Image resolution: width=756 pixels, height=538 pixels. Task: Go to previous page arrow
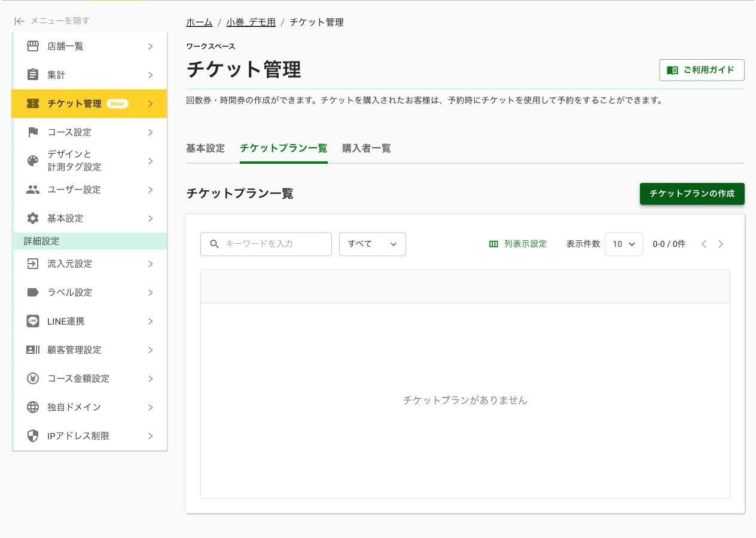coord(704,244)
